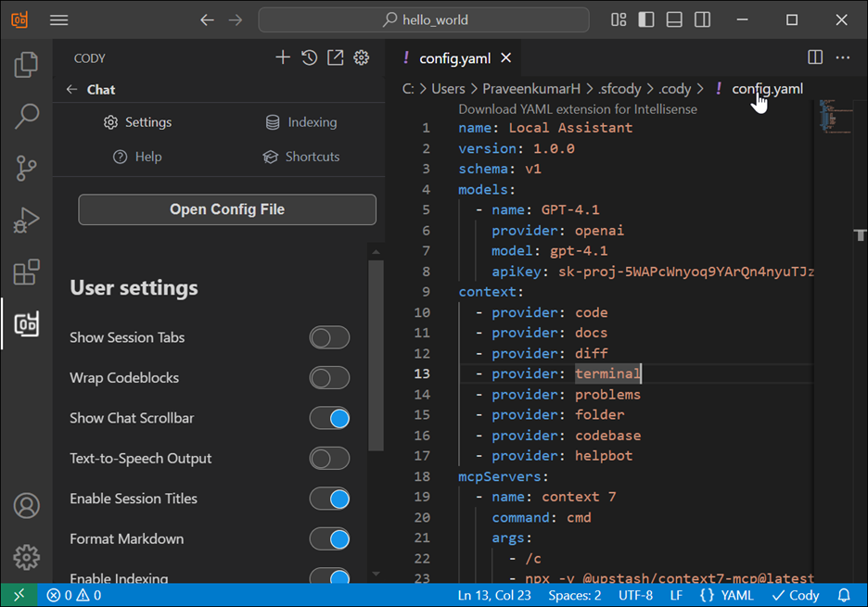This screenshot has width=868, height=607.
Task: Start a new Cody chat with plus icon
Action: coord(282,57)
